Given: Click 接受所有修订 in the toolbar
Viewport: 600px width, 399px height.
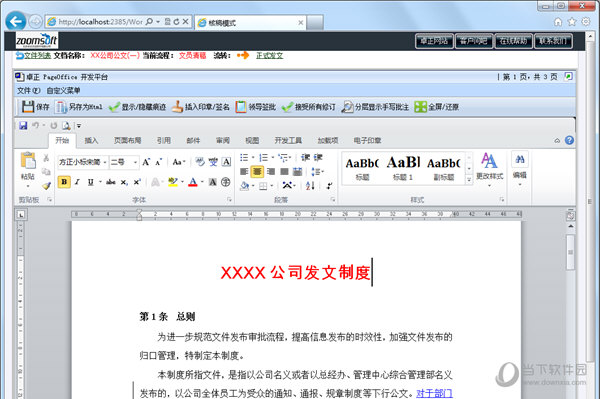Looking at the screenshot, I should (x=308, y=107).
